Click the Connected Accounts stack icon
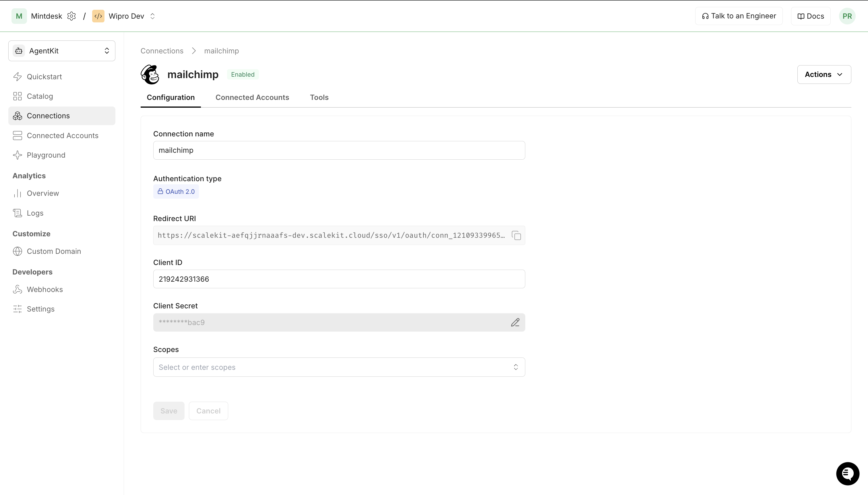 (18, 135)
